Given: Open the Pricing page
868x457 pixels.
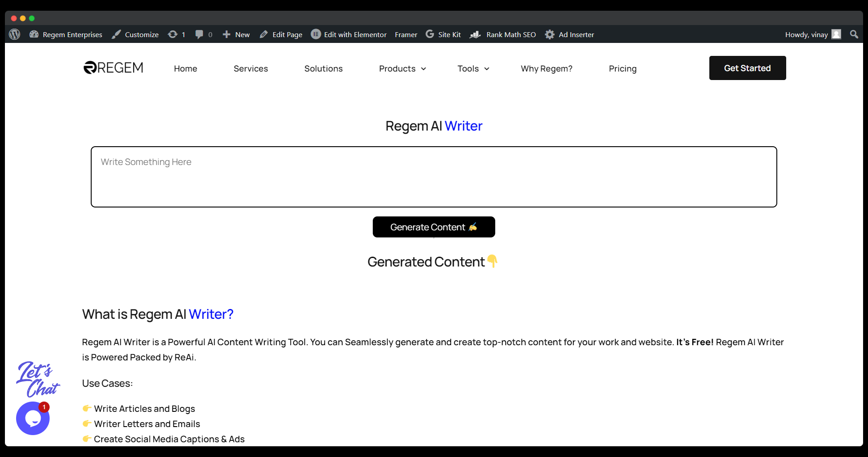Looking at the screenshot, I should point(623,68).
